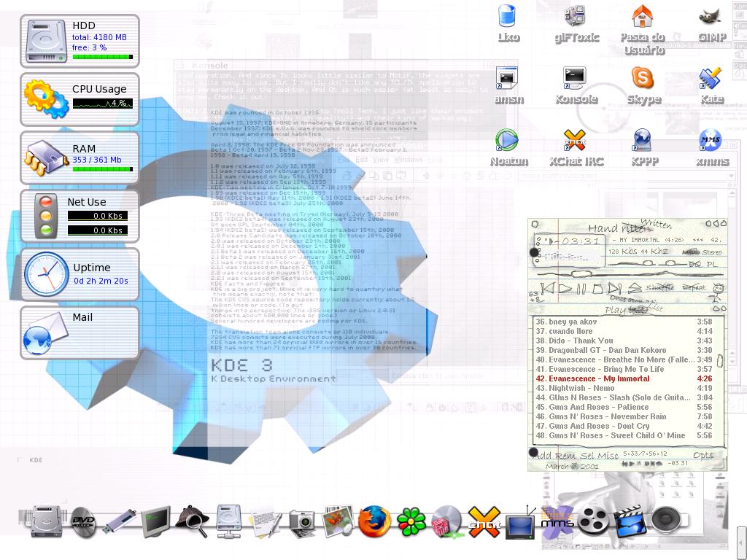This screenshot has height=560, width=747.
Task: Open the terminal monitor icon in the dock
Action: click(x=156, y=522)
